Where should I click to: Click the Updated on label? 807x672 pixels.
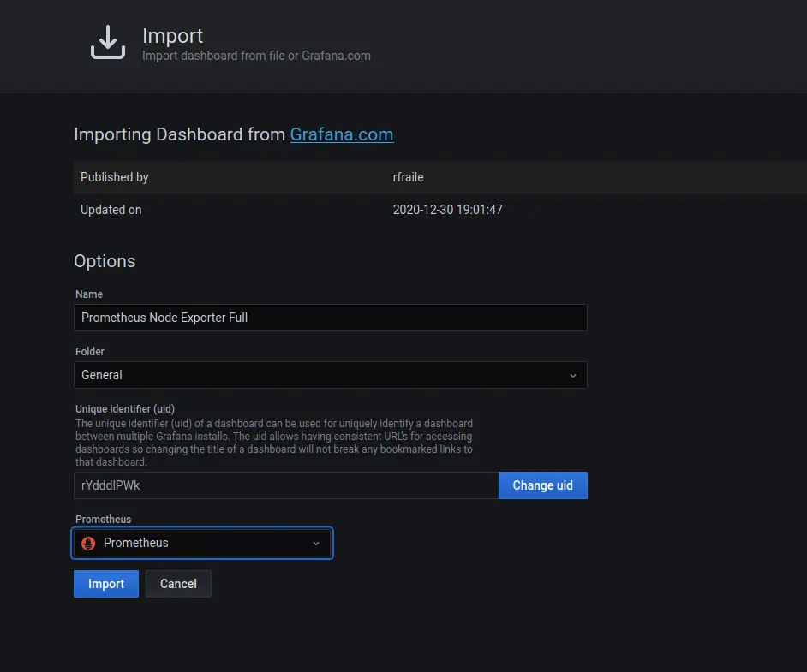pyautogui.click(x=111, y=209)
